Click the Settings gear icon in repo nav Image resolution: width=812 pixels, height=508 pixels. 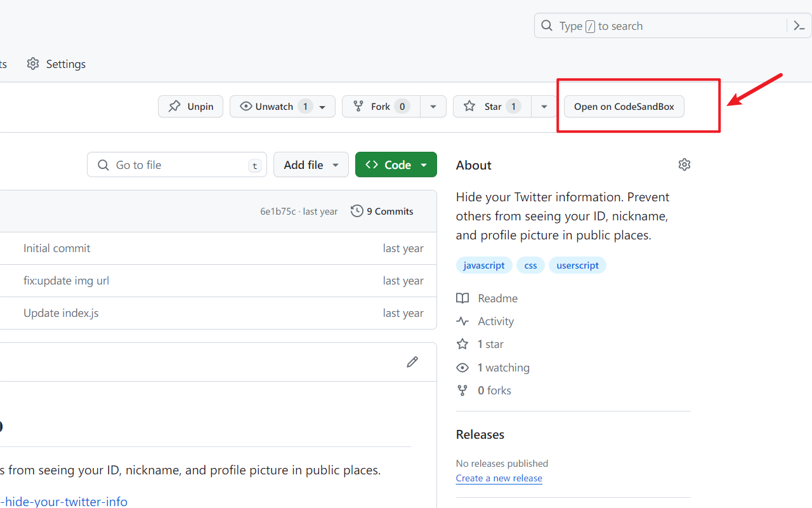click(33, 64)
